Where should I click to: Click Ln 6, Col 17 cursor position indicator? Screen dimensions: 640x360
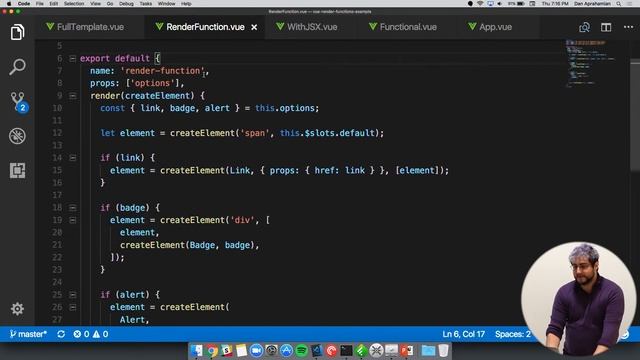coord(464,334)
